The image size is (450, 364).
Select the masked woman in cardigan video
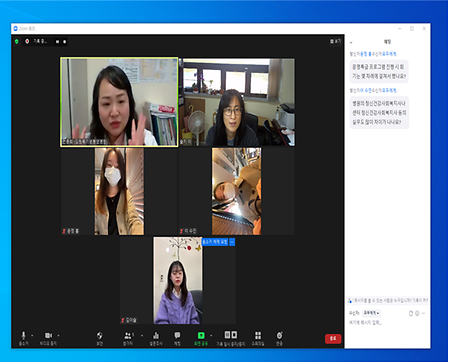pos(119,191)
